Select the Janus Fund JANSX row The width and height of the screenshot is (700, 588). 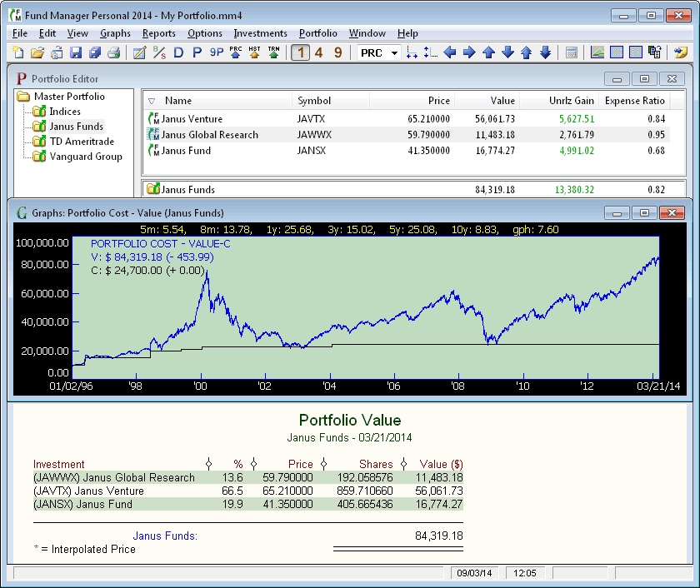tap(407, 151)
